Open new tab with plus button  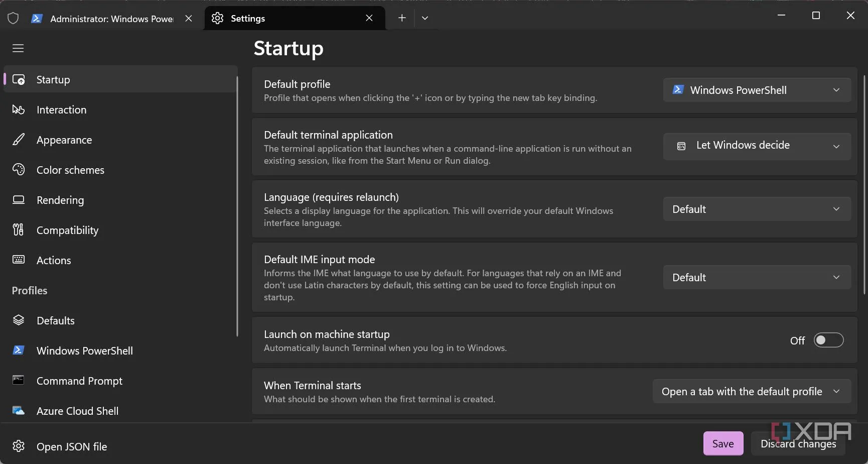pos(402,18)
